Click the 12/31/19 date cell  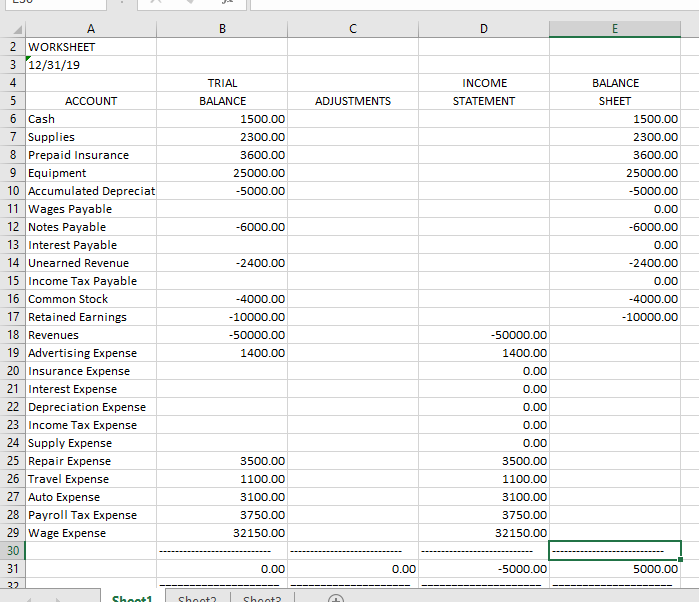[91, 65]
